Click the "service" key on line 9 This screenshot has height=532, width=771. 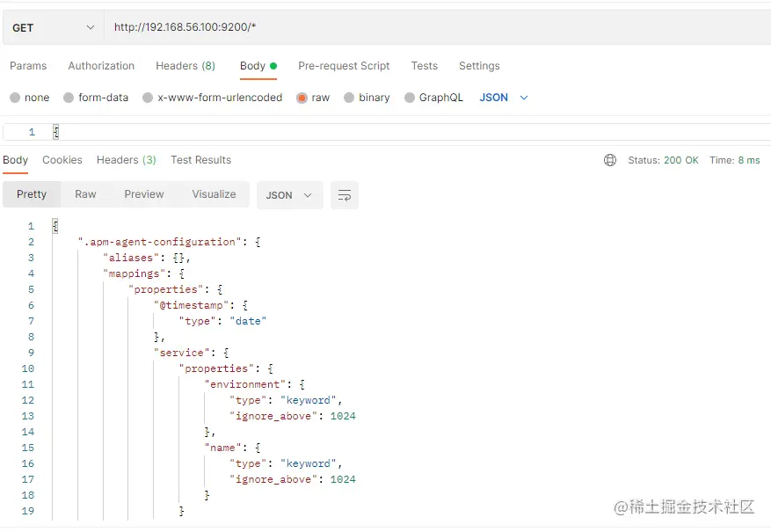click(x=181, y=353)
